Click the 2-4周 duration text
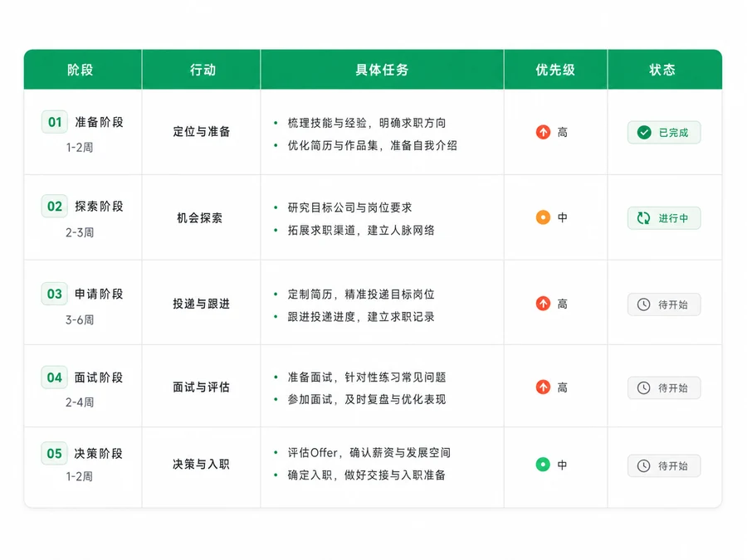The image size is (747, 560). click(80, 402)
